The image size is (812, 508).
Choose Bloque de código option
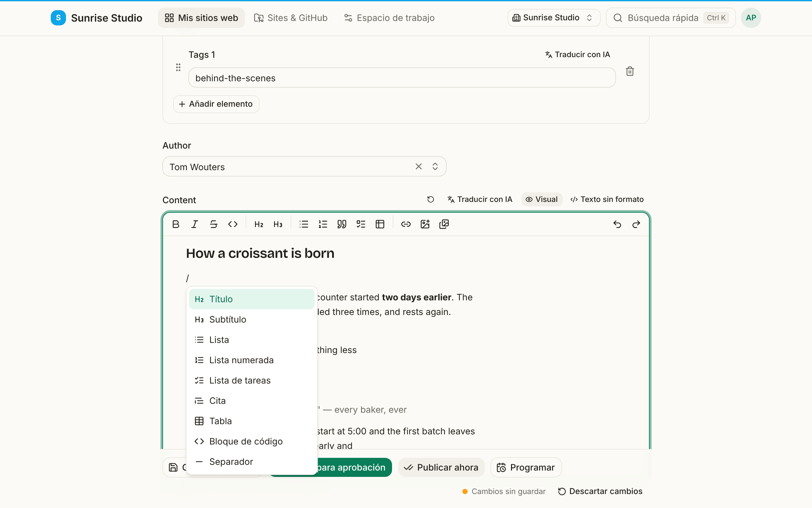[252, 441]
